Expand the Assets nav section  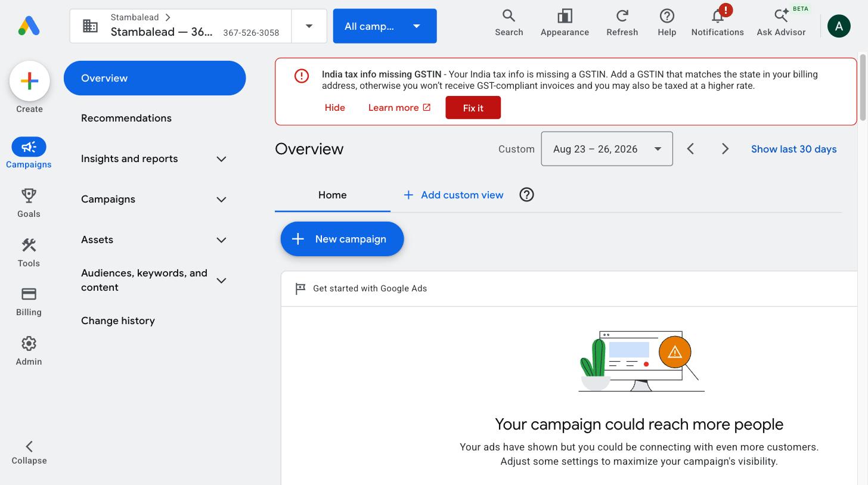(x=221, y=240)
